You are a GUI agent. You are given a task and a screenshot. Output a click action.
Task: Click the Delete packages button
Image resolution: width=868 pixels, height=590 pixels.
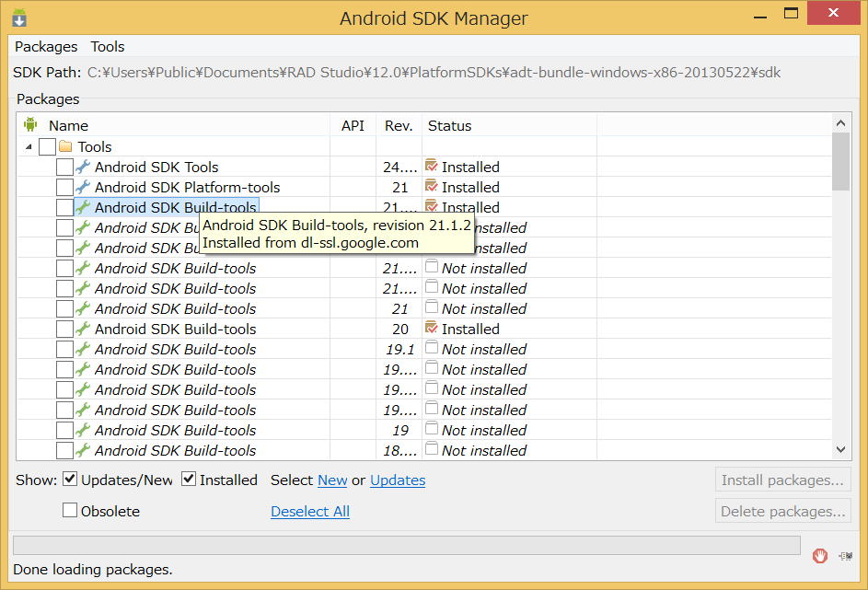pos(782,512)
